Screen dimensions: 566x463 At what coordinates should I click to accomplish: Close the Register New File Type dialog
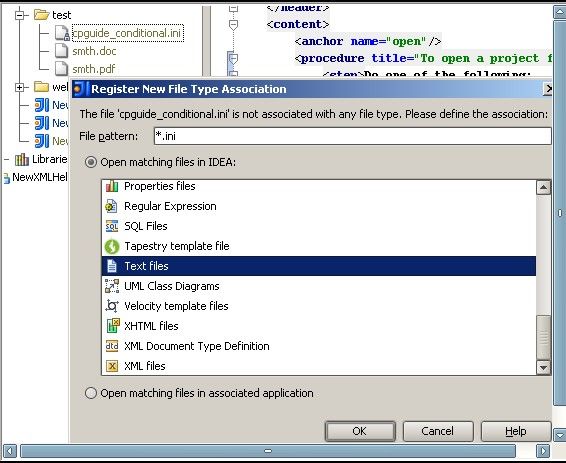[548, 88]
